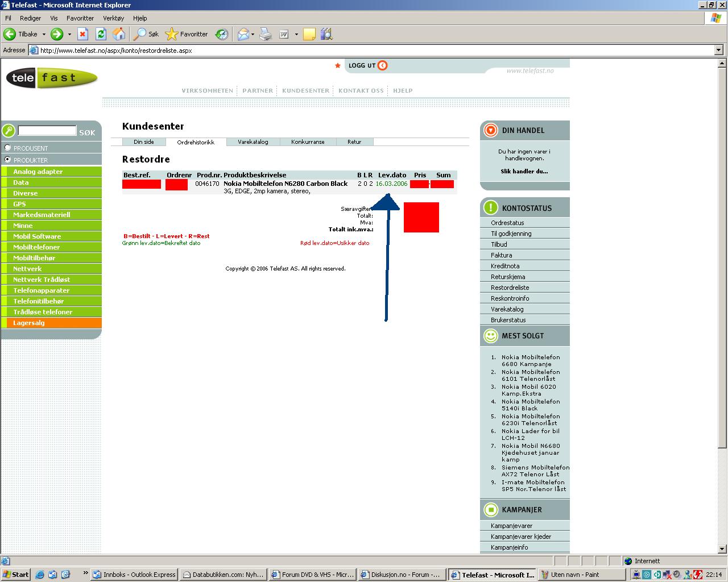The height and width of the screenshot is (582, 728).
Task: Open the Fil menu
Action: coord(9,18)
